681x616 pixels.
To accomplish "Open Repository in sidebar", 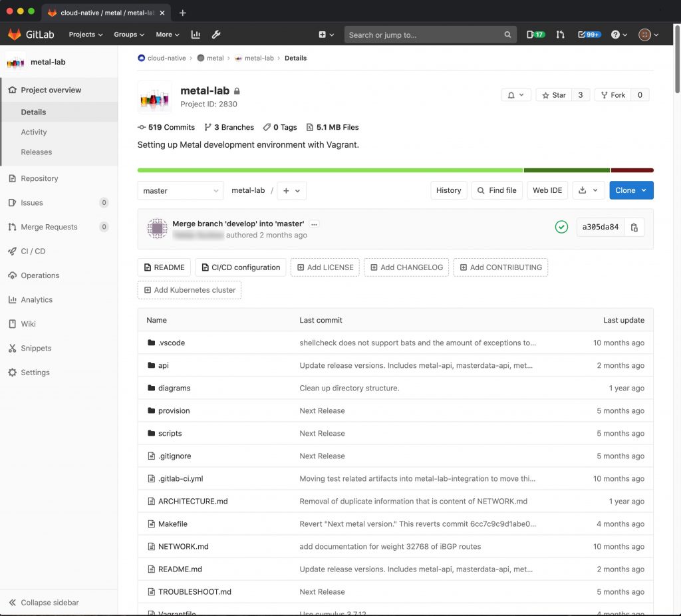I will [59, 178].
